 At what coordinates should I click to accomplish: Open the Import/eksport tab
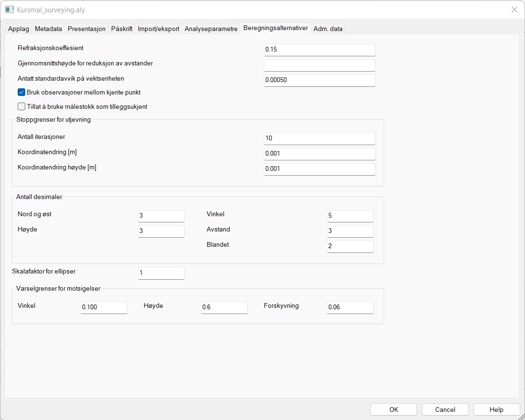pyautogui.click(x=158, y=29)
